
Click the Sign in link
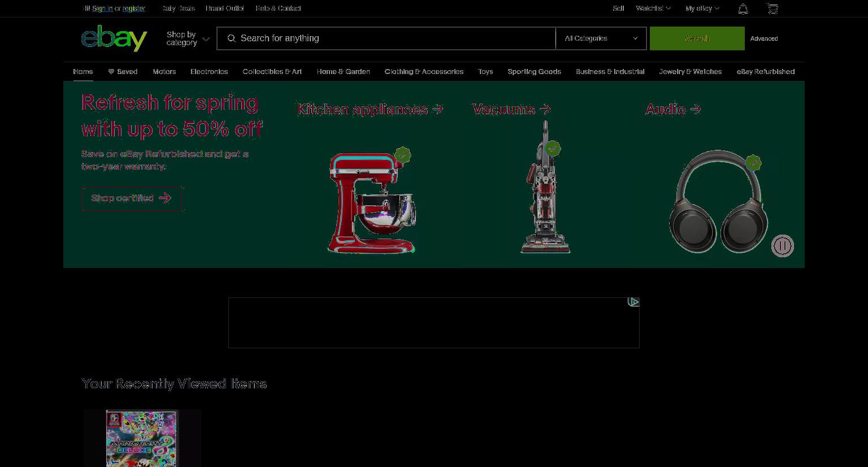(102, 8)
